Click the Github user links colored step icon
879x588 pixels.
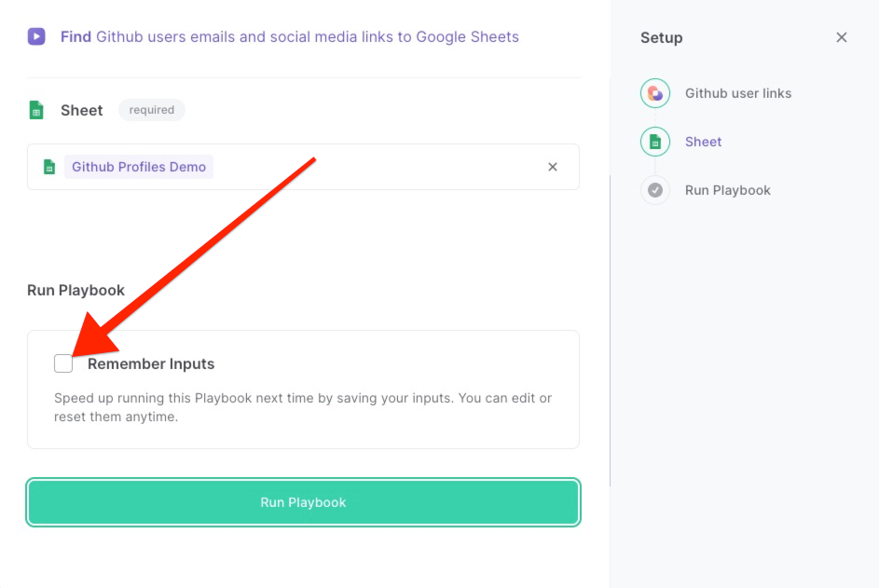pyautogui.click(x=655, y=93)
